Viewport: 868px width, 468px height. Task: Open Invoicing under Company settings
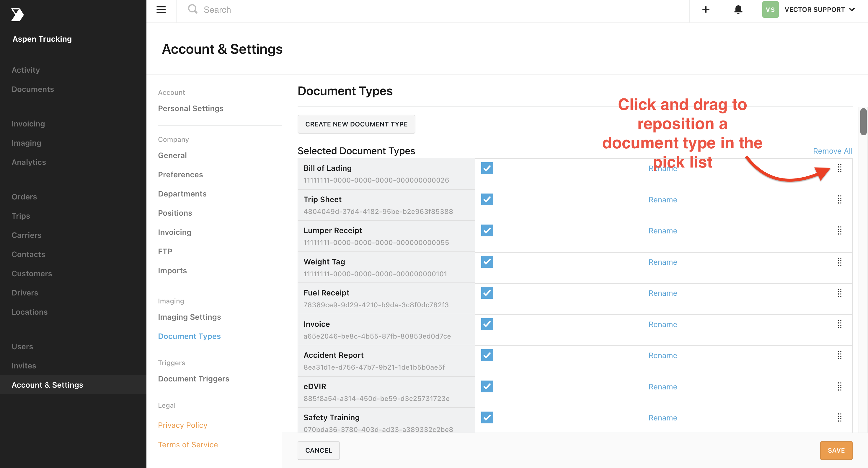tap(174, 232)
